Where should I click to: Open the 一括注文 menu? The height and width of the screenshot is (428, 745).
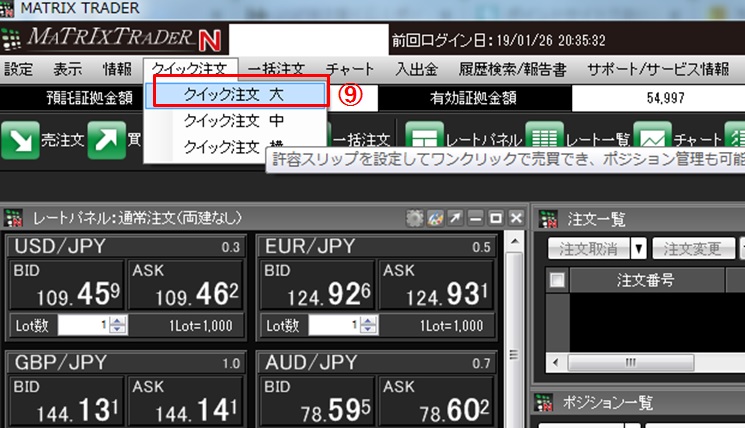click(276, 69)
